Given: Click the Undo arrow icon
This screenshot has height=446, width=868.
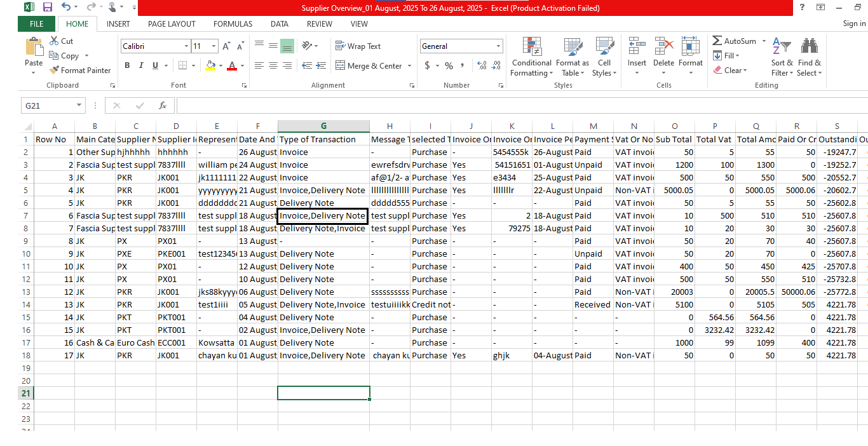Looking at the screenshot, I should pos(66,7).
